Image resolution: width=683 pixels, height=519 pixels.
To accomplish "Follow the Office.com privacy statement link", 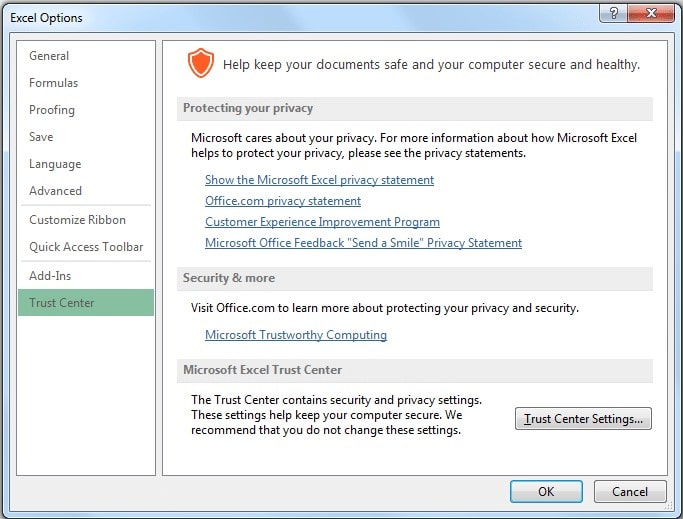I will (283, 201).
